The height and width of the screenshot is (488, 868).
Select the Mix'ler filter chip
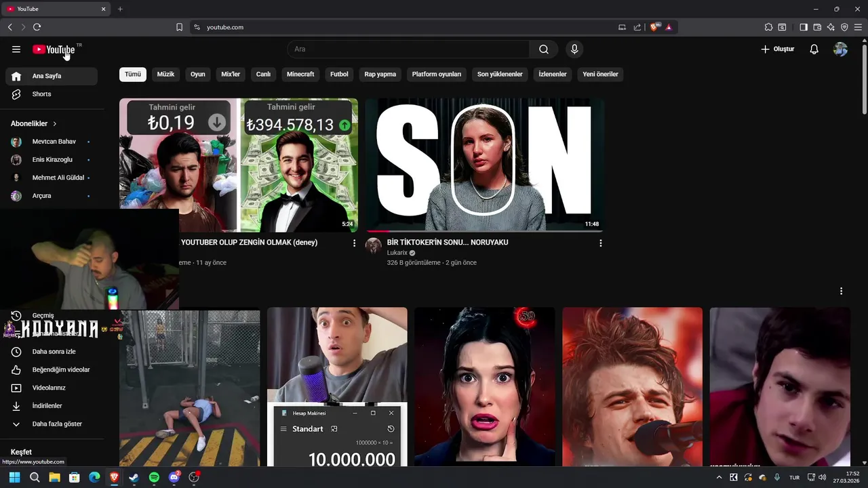[x=231, y=75]
